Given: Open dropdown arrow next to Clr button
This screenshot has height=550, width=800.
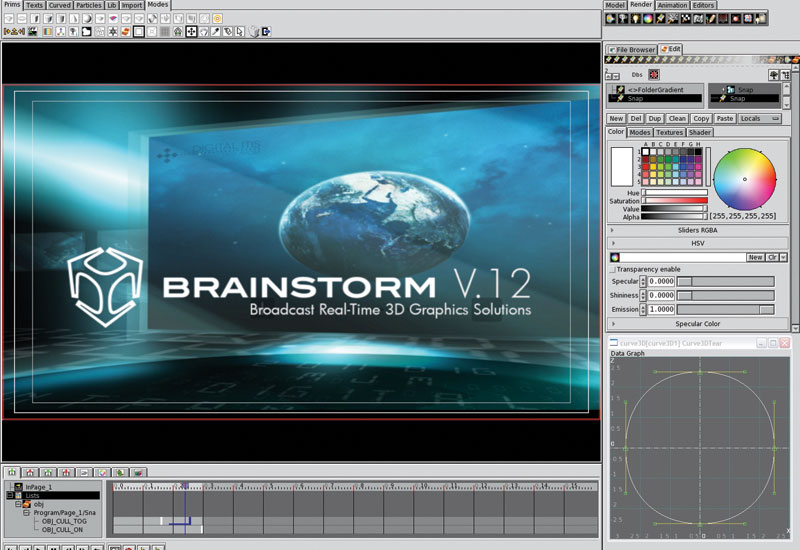Looking at the screenshot, I should 783,257.
